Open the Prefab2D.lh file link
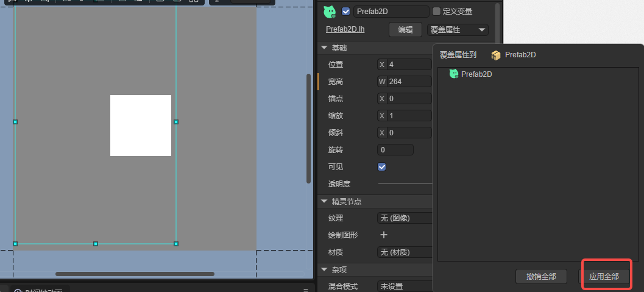Screen dimensions: 644x292 pos(345,29)
